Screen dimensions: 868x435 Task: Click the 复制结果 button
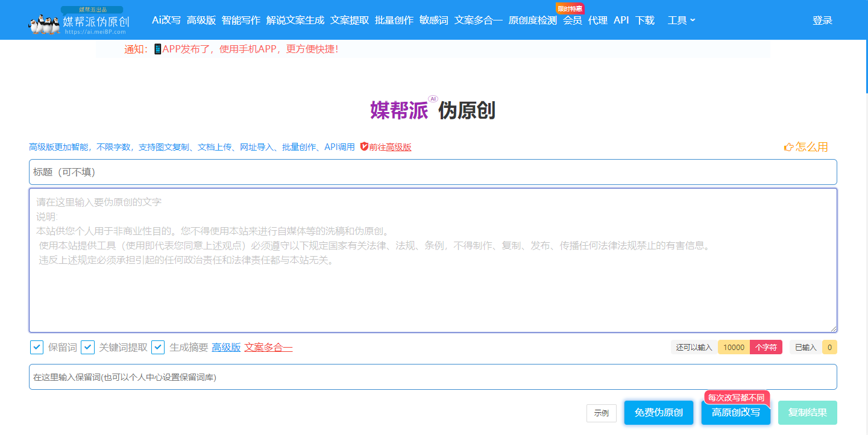pyautogui.click(x=808, y=413)
